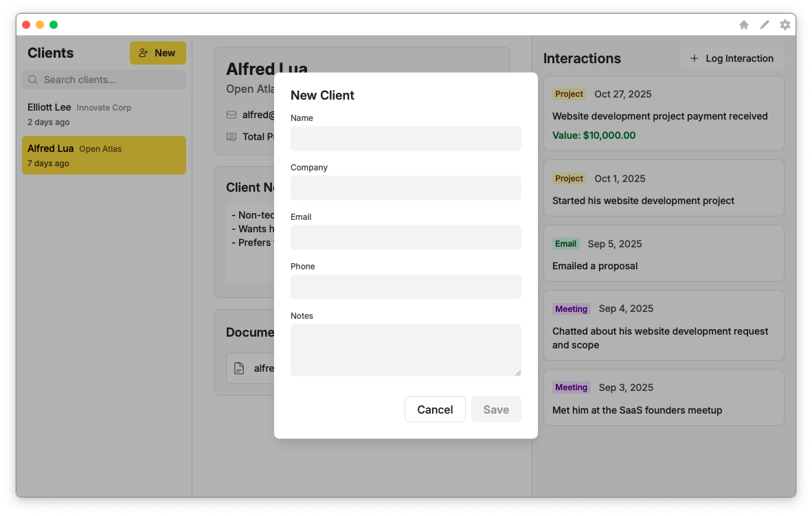Click inside the Notes textarea
This screenshot has height=516, width=812.
(405, 350)
